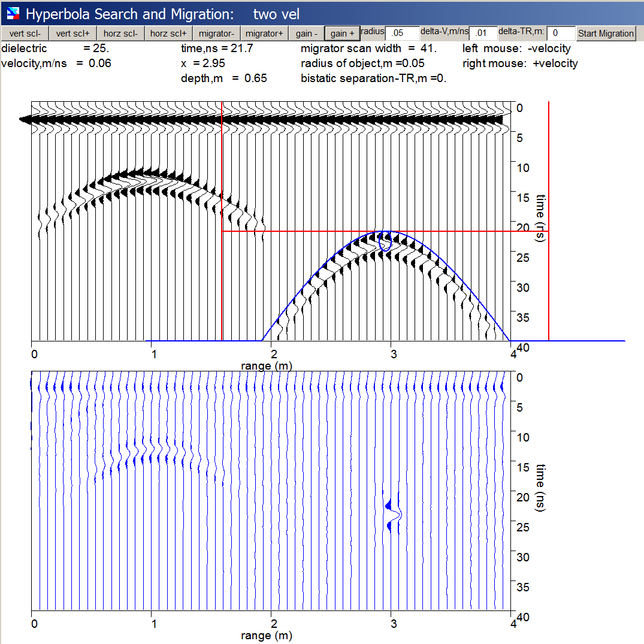Viewport: 644px width, 644px height.
Task: Click the radius of object,m =0.05 text
Action: pos(362,64)
